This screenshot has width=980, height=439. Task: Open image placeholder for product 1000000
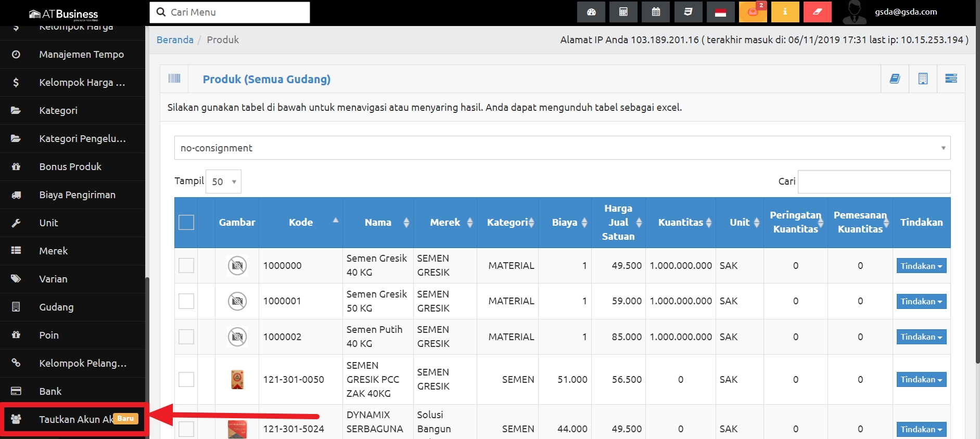pyautogui.click(x=237, y=265)
